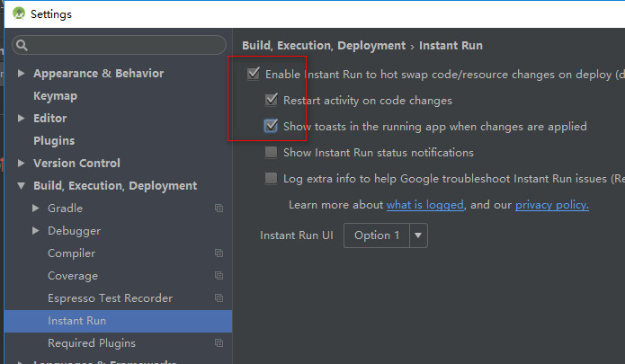Click the search magnifier icon in Settings
This screenshot has height=364, width=625.
[x=22, y=46]
